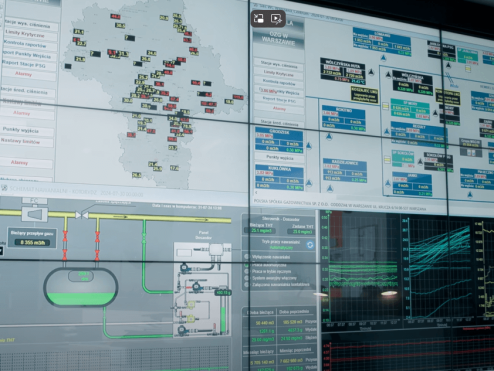
Task: Click the green tank fill level
Action: (80, 298)
